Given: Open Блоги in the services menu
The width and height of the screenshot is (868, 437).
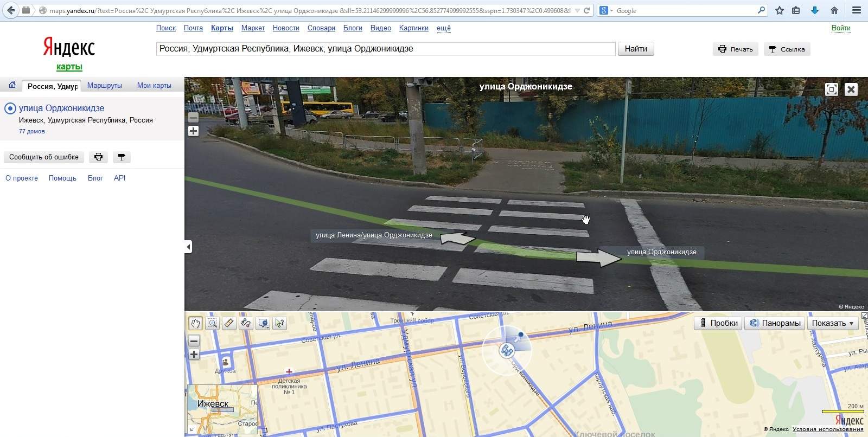Looking at the screenshot, I should pos(353,28).
